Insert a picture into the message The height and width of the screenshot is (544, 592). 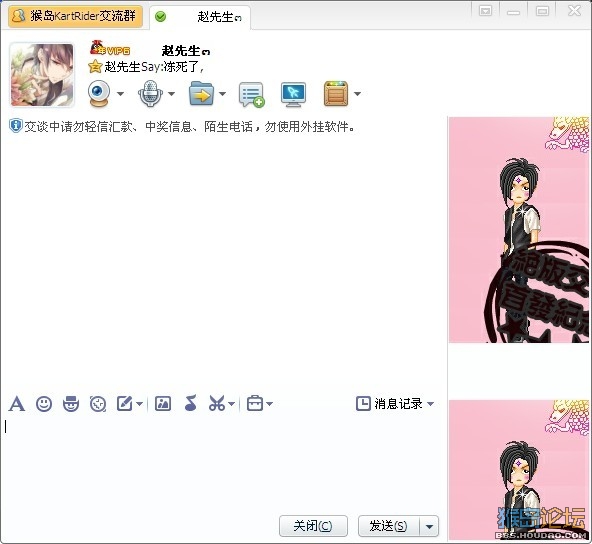[x=163, y=404]
